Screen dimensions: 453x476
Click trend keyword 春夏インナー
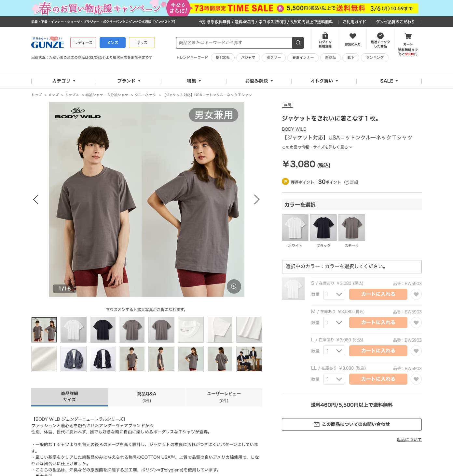[303, 58]
